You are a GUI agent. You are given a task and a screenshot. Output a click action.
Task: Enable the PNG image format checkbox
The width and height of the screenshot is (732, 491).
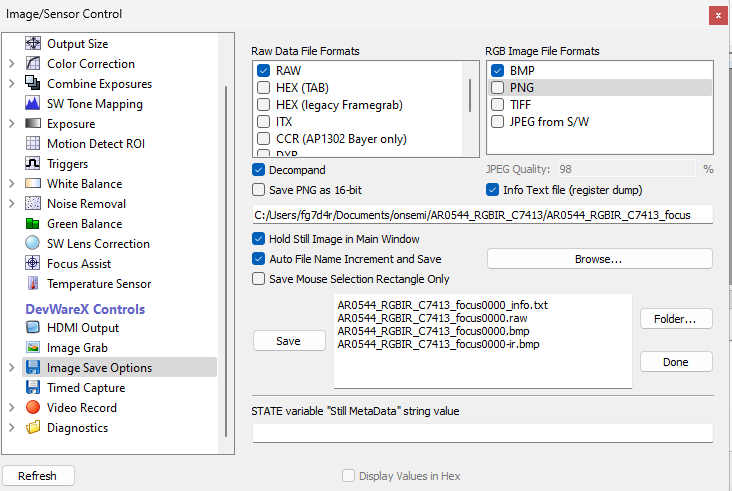(x=498, y=88)
